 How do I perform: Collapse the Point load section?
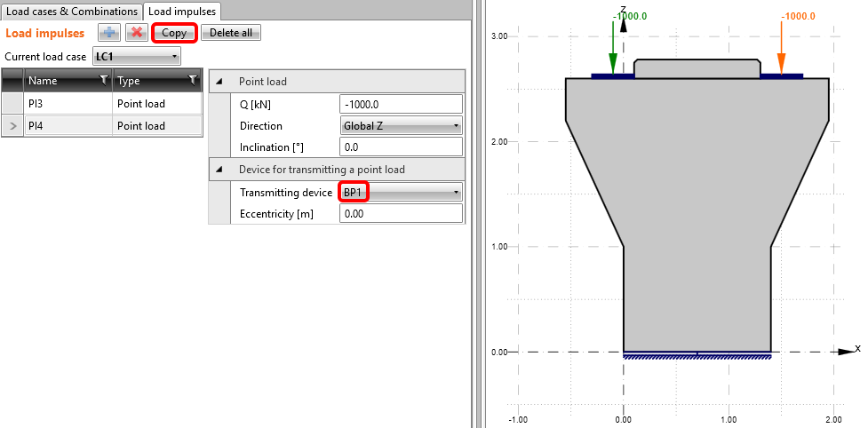click(x=219, y=82)
